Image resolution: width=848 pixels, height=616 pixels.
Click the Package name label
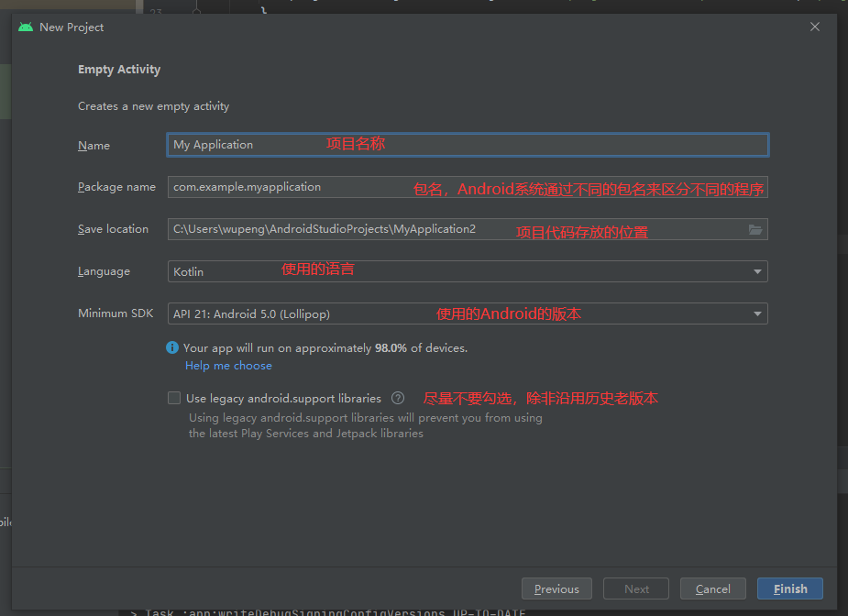116,187
